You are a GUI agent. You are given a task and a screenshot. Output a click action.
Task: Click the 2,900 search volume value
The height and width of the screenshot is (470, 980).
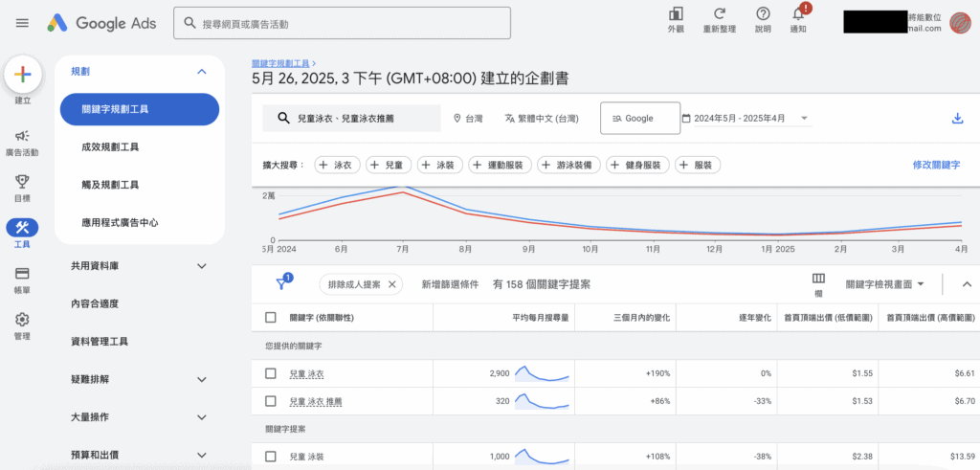(x=501, y=373)
